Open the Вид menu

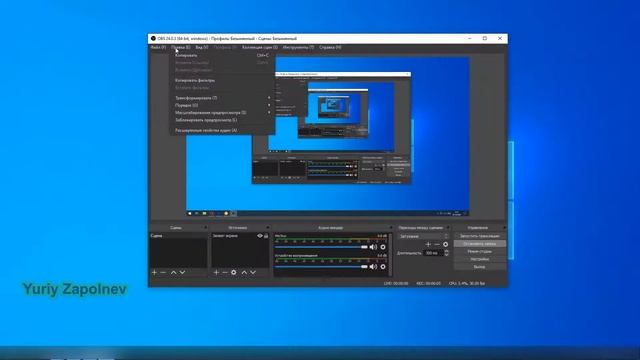[x=202, y=47]
